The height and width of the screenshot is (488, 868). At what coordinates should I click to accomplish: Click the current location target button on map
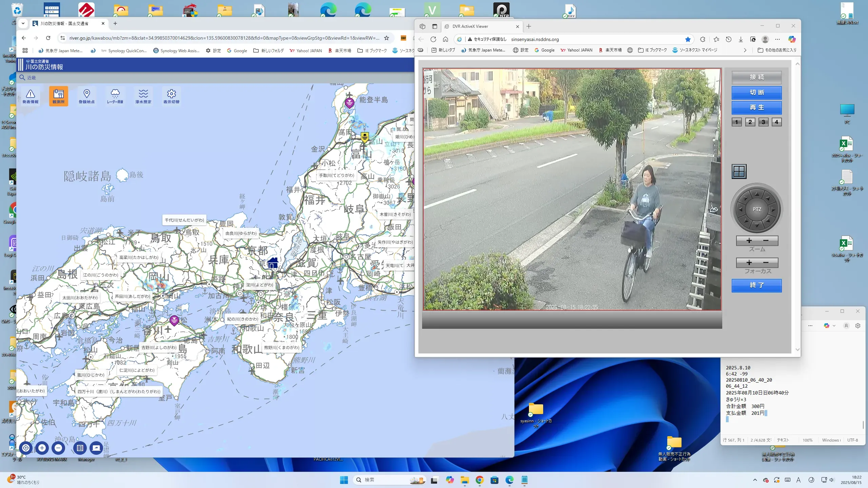[26, 448]
